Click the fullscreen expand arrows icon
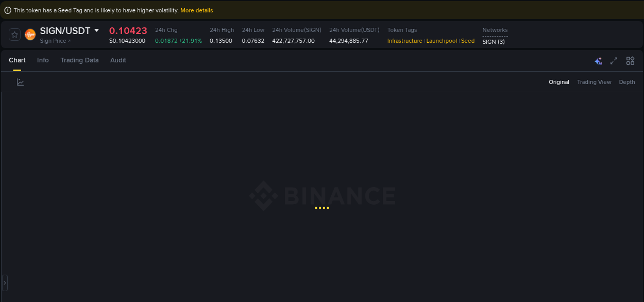644x302 pixels. click(x=614, y=61)
